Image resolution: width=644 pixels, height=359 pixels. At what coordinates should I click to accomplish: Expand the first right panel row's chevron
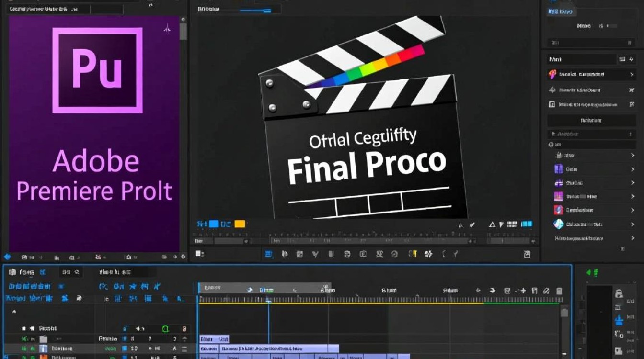click(x=632, y=74)
